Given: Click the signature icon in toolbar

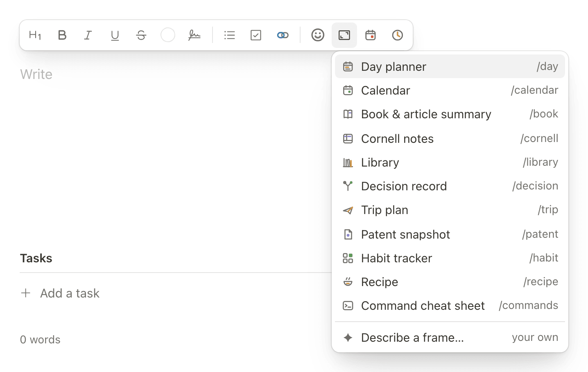Looking at the screenshot, I should (194, 35).
